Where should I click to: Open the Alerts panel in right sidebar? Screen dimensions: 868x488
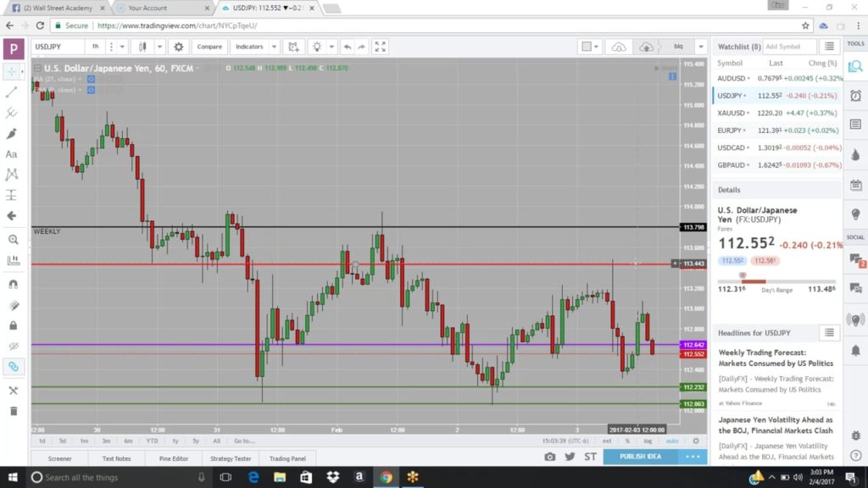coord(855,95)
